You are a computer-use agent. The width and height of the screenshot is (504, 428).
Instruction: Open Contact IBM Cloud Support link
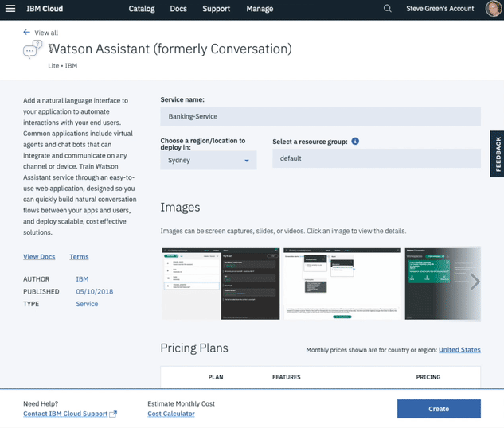pos(65,414)
